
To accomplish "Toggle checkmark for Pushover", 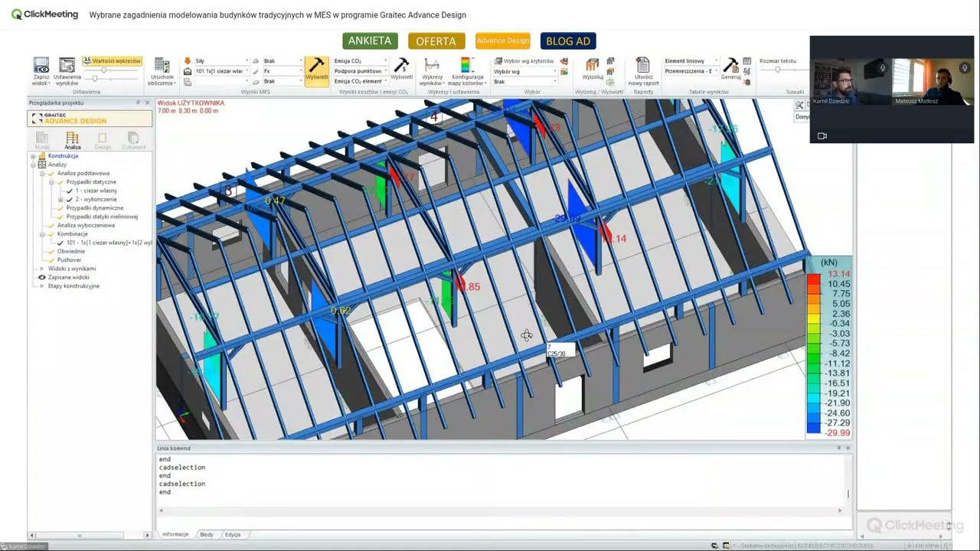I will [x=51, y=260].
